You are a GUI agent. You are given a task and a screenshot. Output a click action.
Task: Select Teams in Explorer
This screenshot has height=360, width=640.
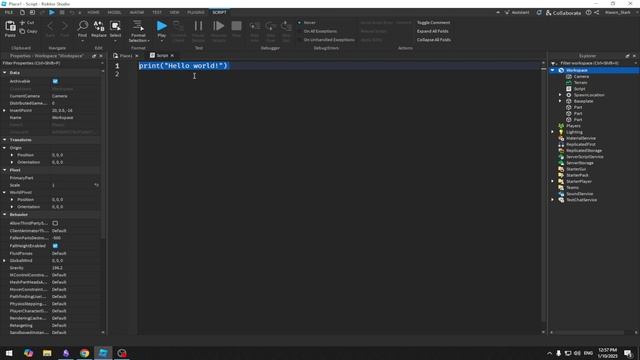pyautogui.click(x=572, y=187)
